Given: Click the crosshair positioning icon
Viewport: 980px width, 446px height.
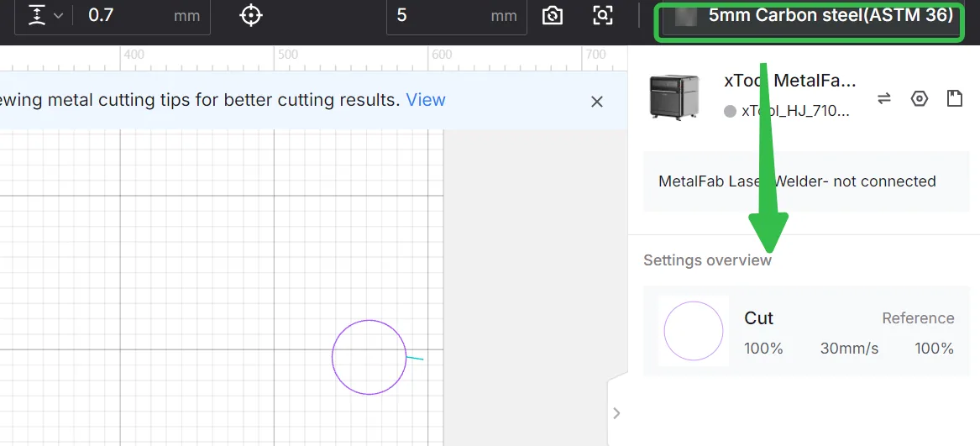Looking at the screenshot, I should tap(250, 15).
